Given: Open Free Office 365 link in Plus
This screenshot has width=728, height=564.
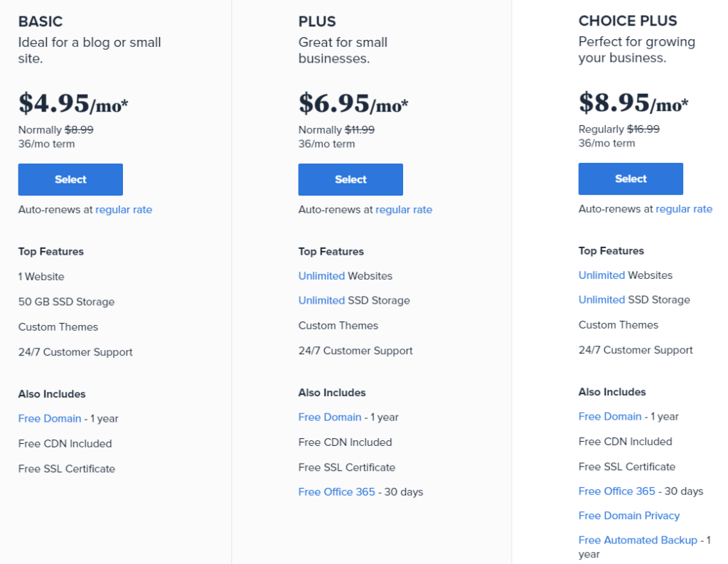Looking at the screenshot, I should tap(336, 492).
